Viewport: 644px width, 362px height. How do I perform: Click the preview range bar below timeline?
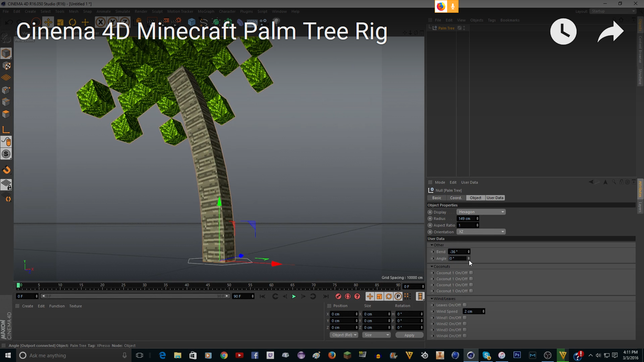point(135,296)
